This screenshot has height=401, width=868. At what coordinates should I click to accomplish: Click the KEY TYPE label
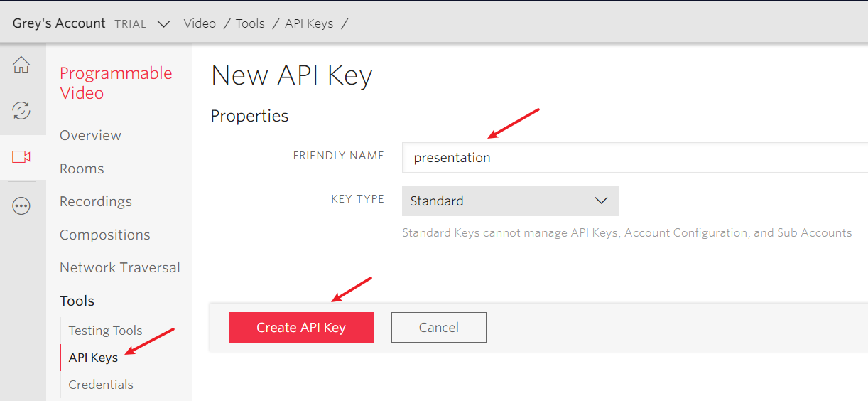click(358, 199)
